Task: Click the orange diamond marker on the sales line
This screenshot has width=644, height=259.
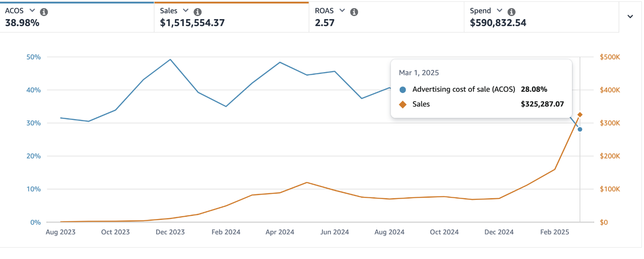Action: [580, 115]
